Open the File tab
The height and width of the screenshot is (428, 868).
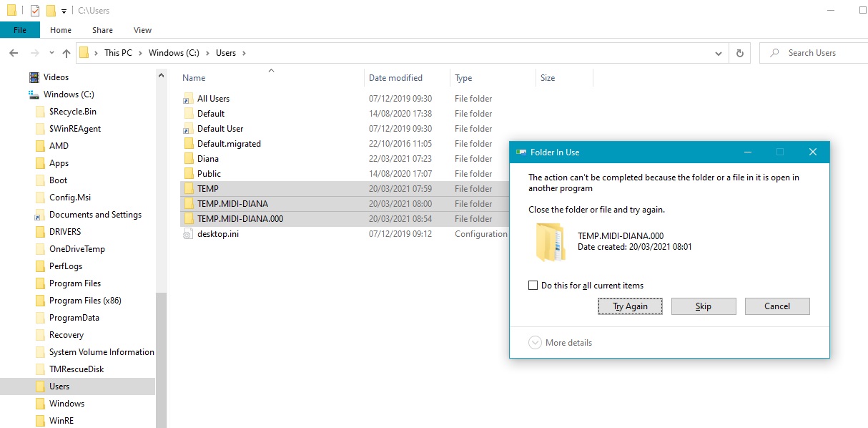pyautogui.click(x=20, y=30)
